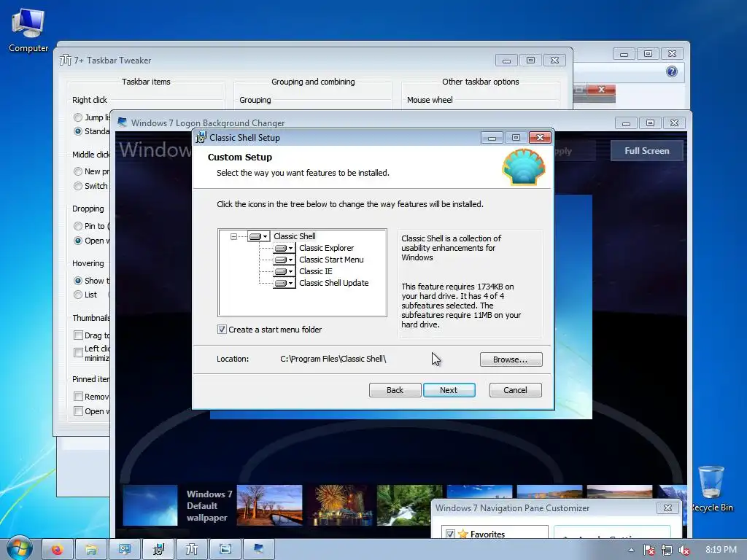Click the Favorites star icon in Navigation Pane Customizer
The image size is (747, 560).
tap(462, 534)
